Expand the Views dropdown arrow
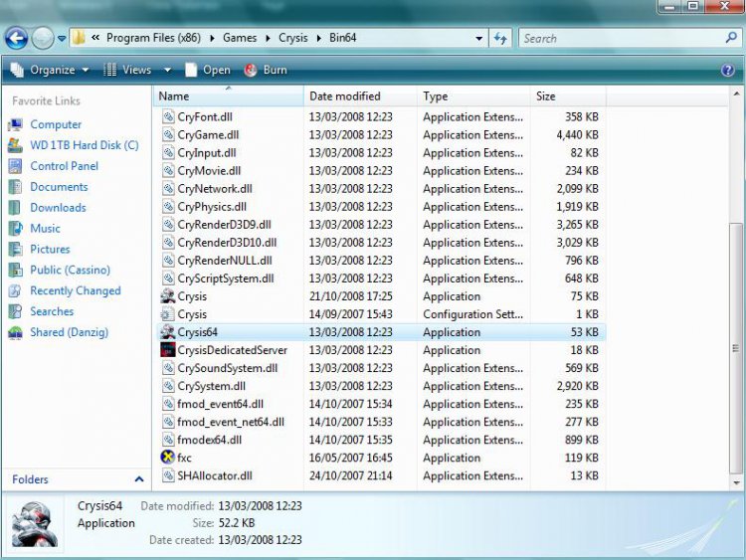 tap(167, 71)
